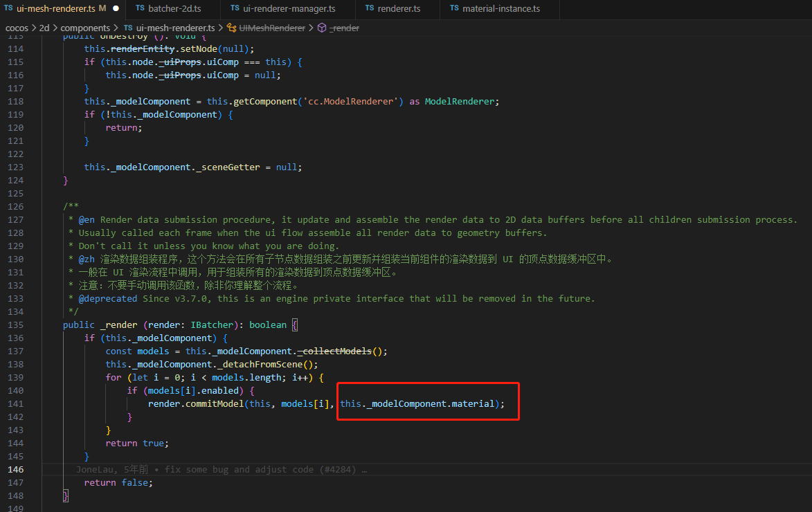Screen dimensions: 812x512
Task: Open the ui-mesh-renderer.ts breadcrumb dropdown
Action: pos(176,28)
